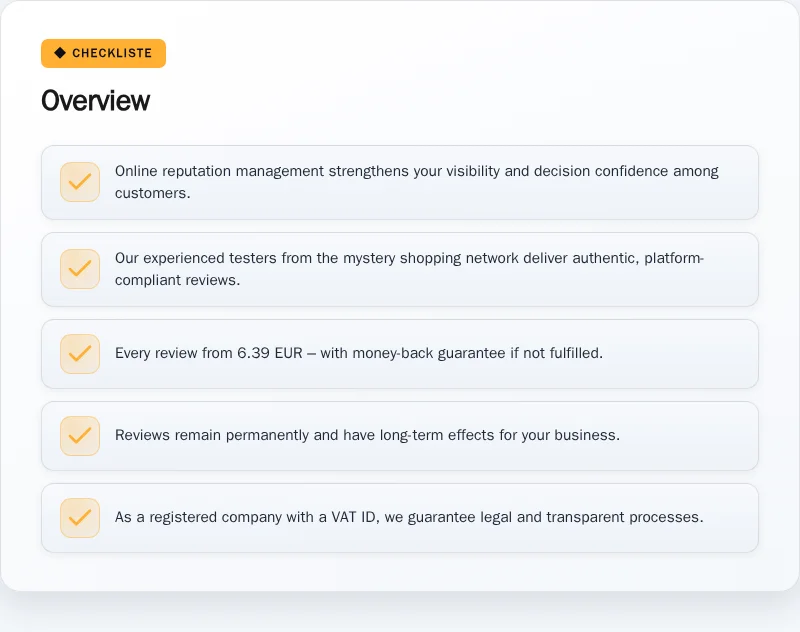Click 'As a registered company' sentence text
The width and height of the screenshot is (800, 632).
click(x=409, y=517)
